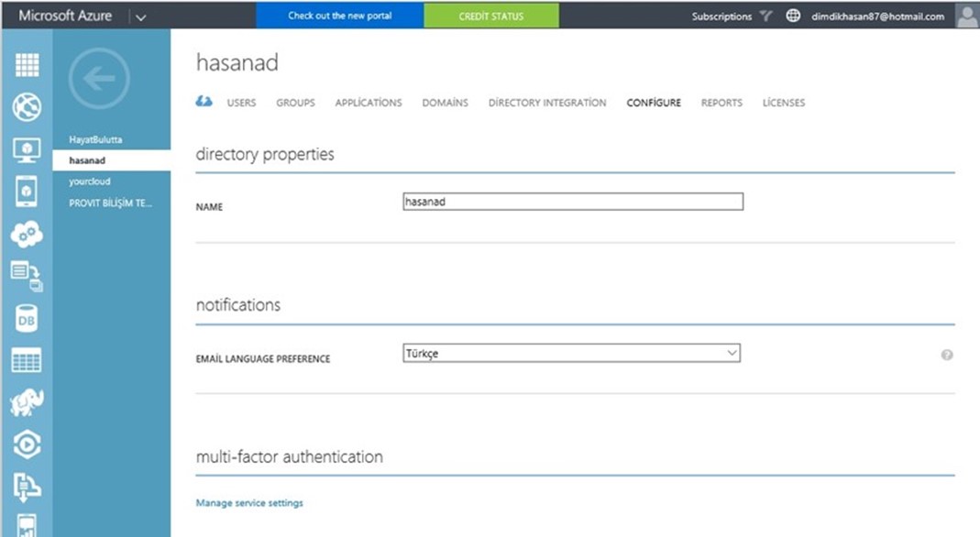Click the user avatar icon
This screenshot has height=537, width=980.
coord(967,16)
